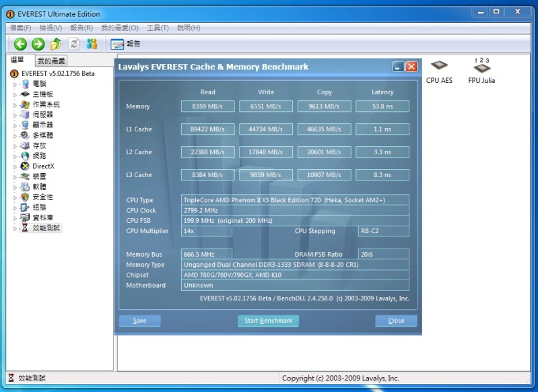Select the 裝置 devices tree icon
Viewport: 538px width, 392px height.
[25, 176]
